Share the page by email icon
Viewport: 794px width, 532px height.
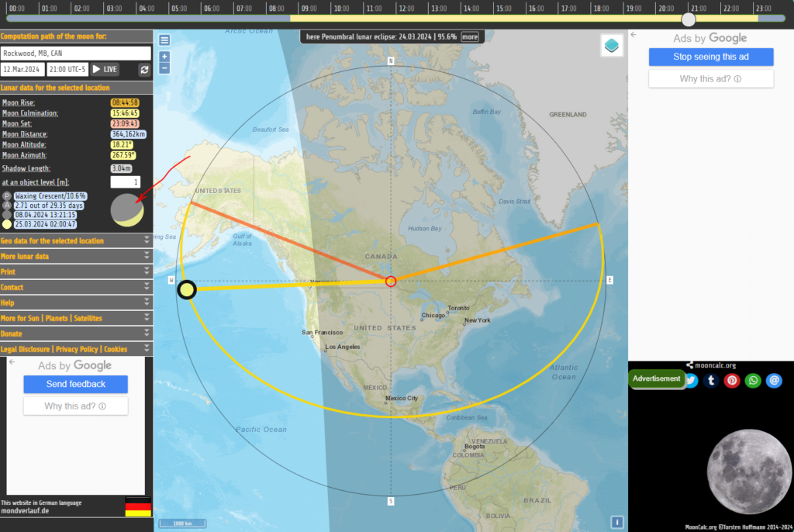click(x=775, y=381)
